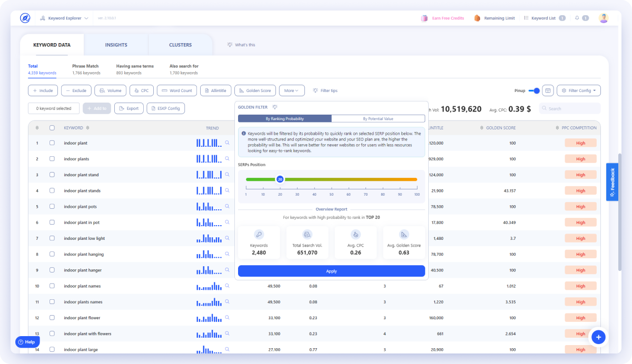Expand the More filter dropdown
The width and height of the screenshot is (632, 364).
click(x=292, y=90)
